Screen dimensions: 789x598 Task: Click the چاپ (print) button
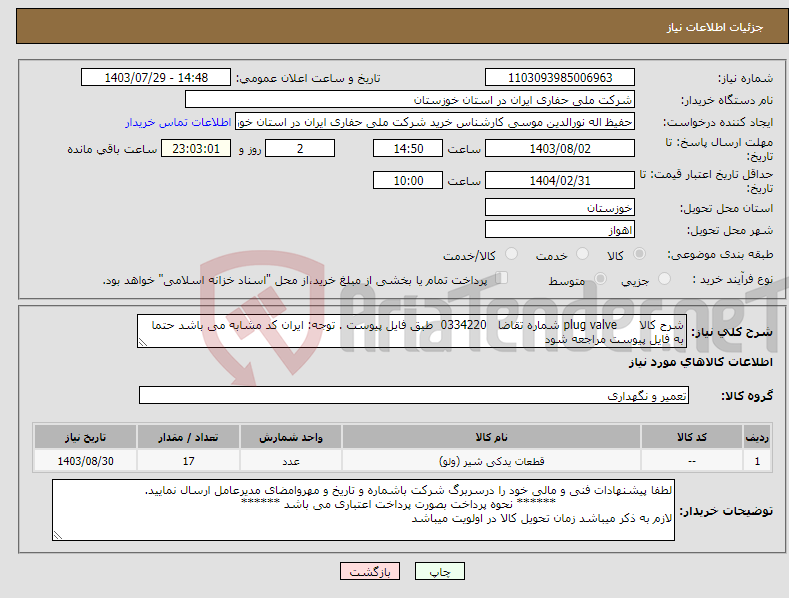click(439, 571)
